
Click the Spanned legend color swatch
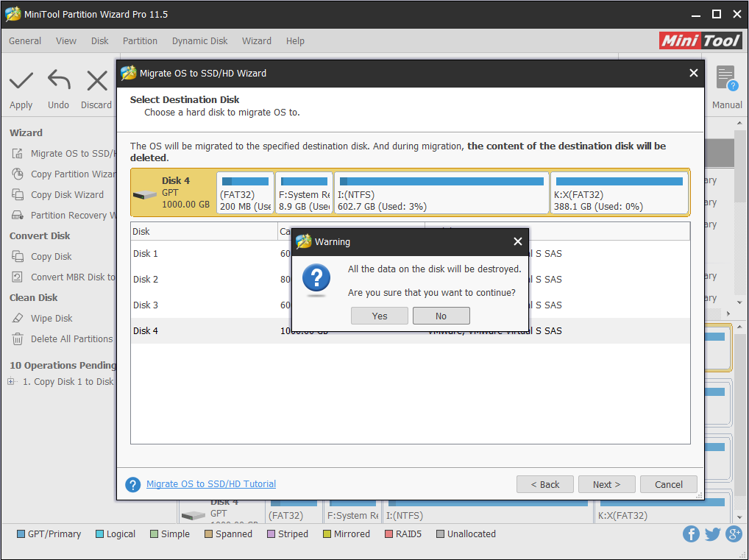pyautogui.click(x=208, y=534)
